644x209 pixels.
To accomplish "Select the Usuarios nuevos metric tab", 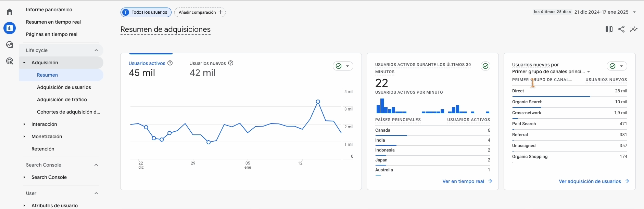I will pyautogui.click(x=207, y=64).
